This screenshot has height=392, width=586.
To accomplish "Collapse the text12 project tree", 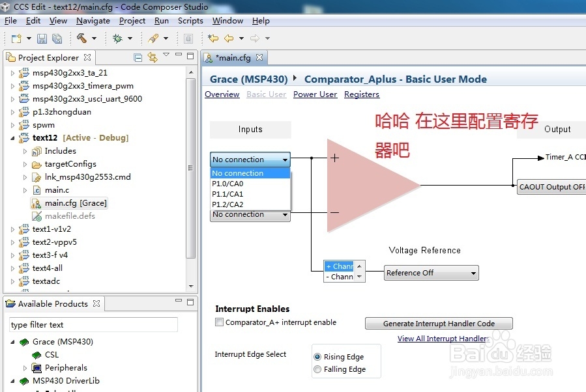I will (x=12, y=138).
